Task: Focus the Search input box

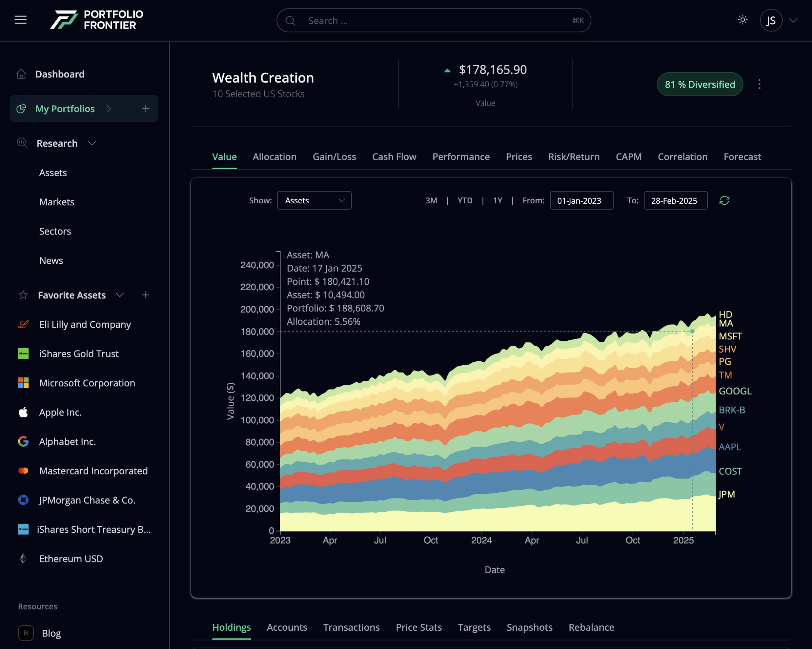Action: click(434, 20)
